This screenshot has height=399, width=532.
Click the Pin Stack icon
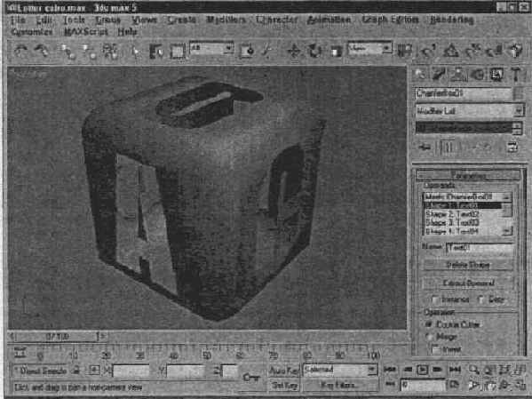[425, 147]
